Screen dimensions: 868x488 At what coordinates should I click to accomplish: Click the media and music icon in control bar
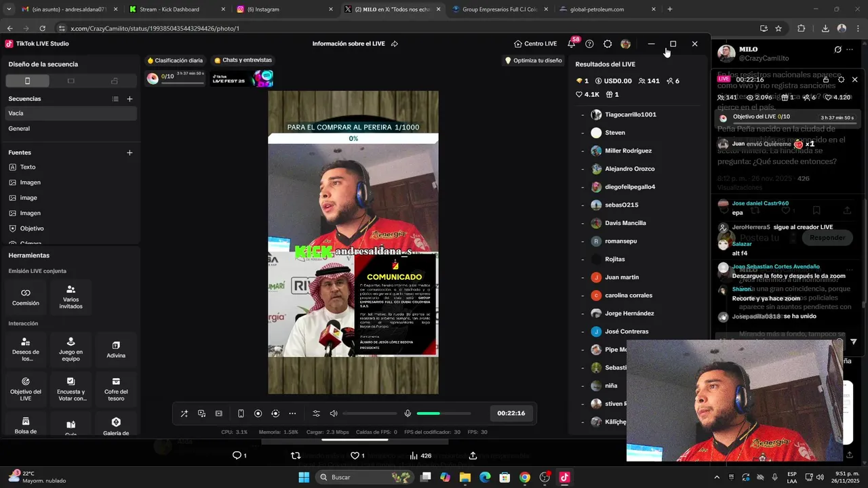(201, 413)
